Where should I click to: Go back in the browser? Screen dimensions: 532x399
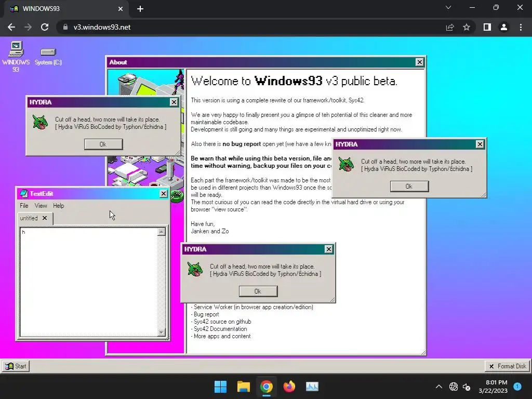point(11,27)
